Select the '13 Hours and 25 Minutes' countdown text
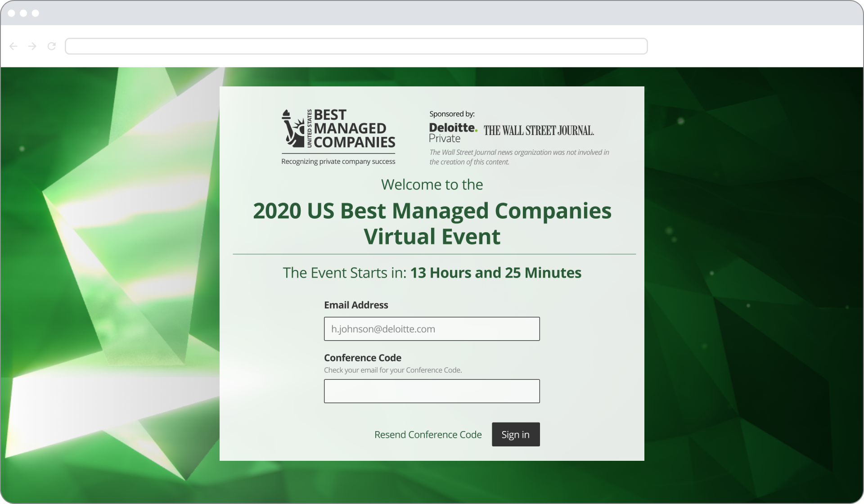Viewport: 864px width, 504px height. pos(496,273)
